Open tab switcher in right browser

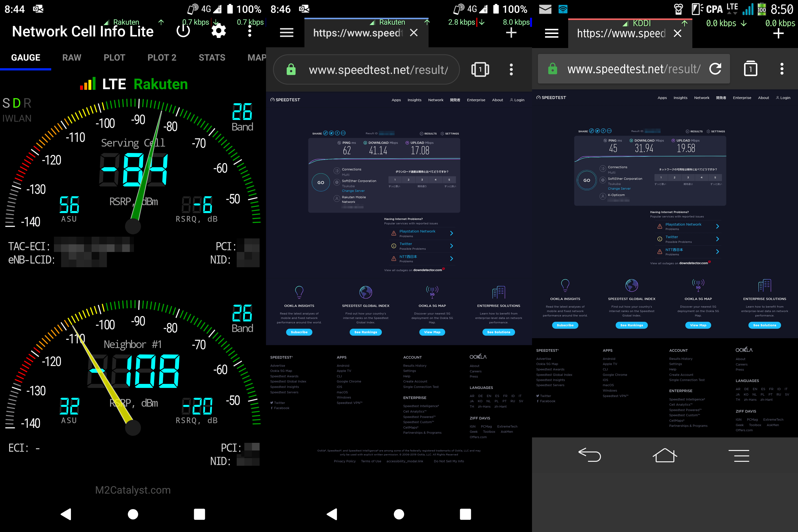(750, 69)
